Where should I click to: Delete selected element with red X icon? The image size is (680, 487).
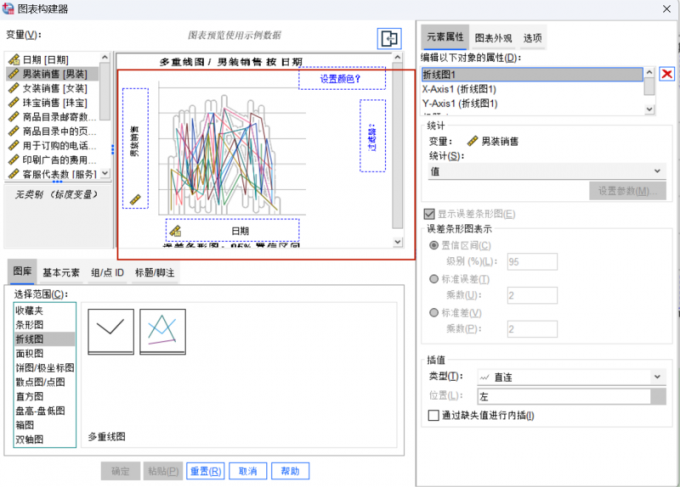pyautogui.click(x=667, y=74)
